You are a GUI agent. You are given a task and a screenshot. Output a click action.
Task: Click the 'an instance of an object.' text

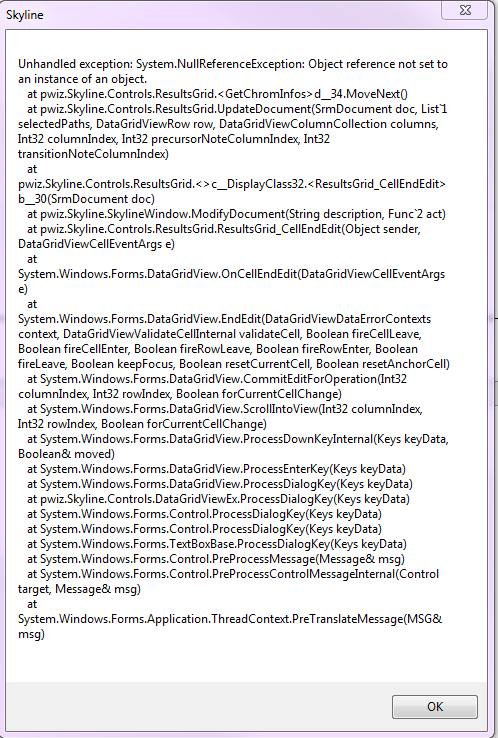[x=82, y=79]
